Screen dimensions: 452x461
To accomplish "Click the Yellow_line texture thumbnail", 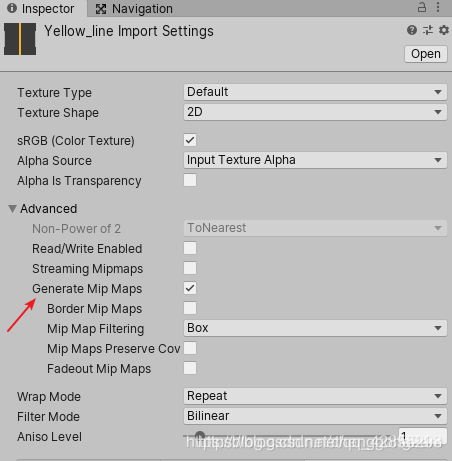I will pos(20,39).
